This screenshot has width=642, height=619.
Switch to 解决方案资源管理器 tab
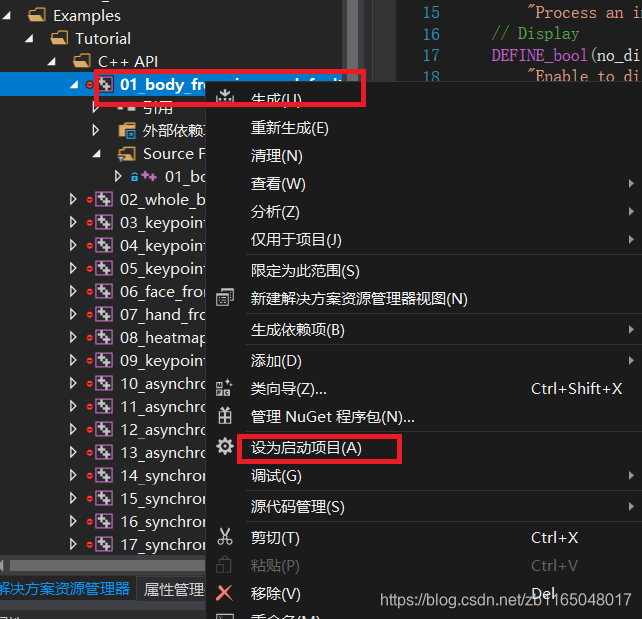click(x=65, y=588)
